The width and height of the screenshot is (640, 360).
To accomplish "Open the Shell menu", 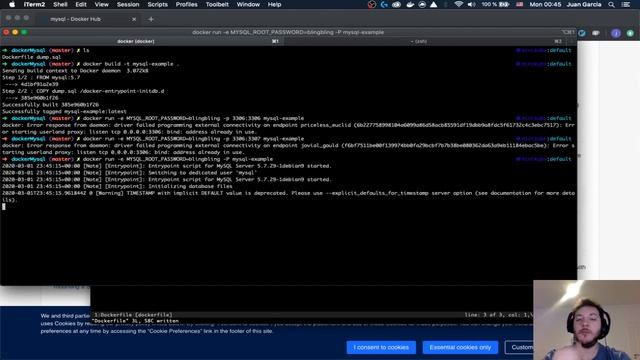I will [x=60, y=4].
